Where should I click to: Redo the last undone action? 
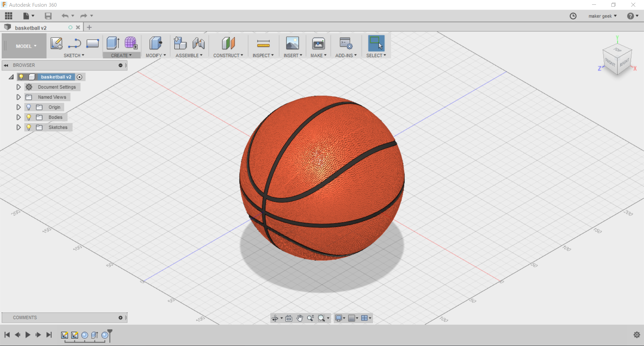[84, 16]
